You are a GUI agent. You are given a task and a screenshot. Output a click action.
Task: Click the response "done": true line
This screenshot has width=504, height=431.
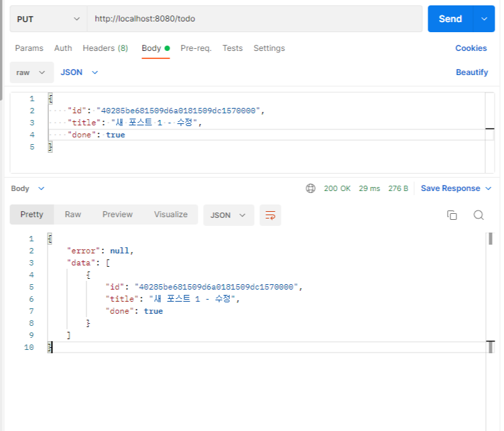click(134, 311)
